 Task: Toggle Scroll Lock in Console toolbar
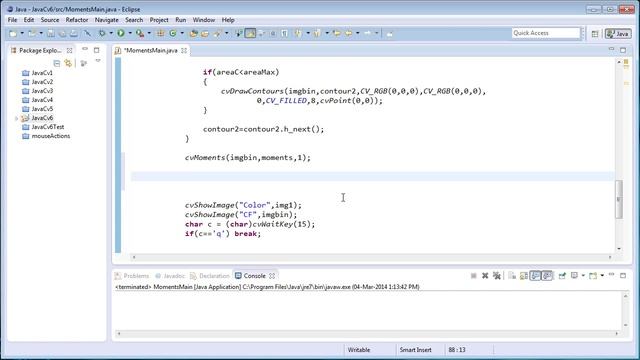pos(524,276)
